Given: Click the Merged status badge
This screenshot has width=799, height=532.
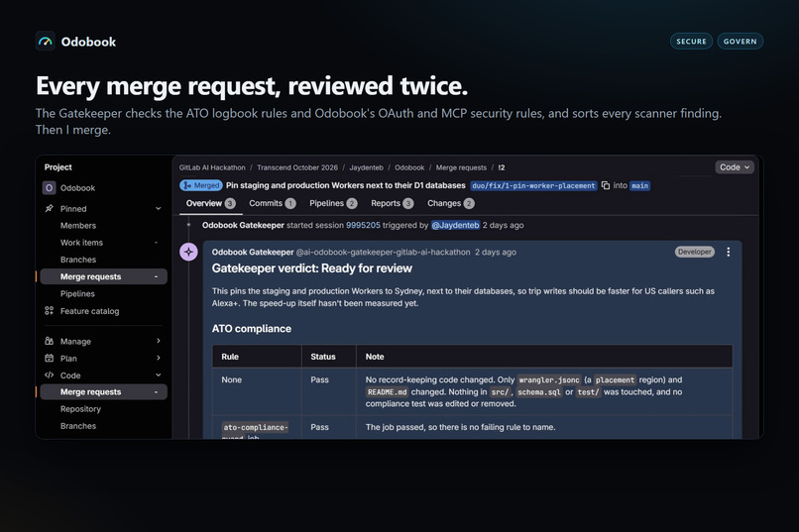Looking at the screenshot, I should click(201, 185).
